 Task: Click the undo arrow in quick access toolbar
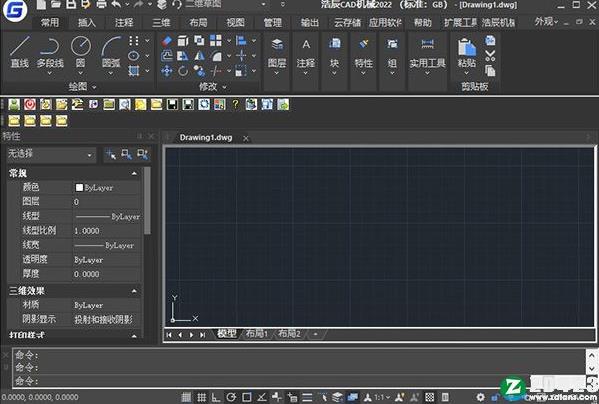(117, 4)
